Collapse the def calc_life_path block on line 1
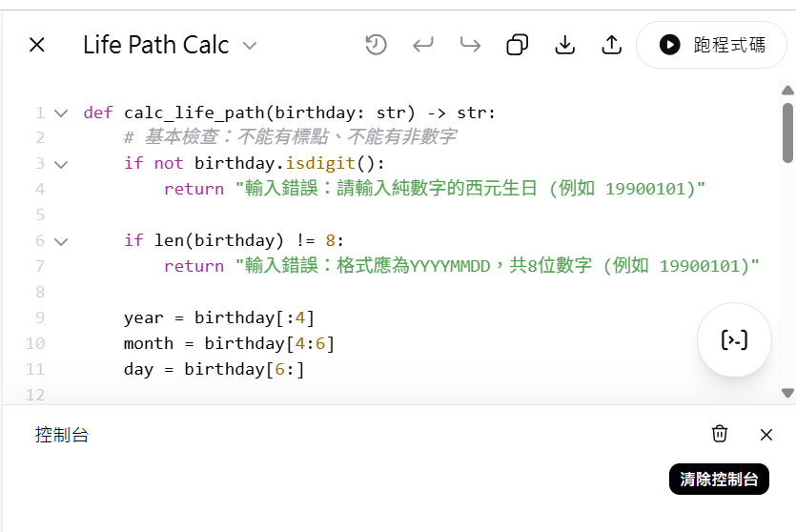This screenshot has height=532, width=796. point(61,113)
